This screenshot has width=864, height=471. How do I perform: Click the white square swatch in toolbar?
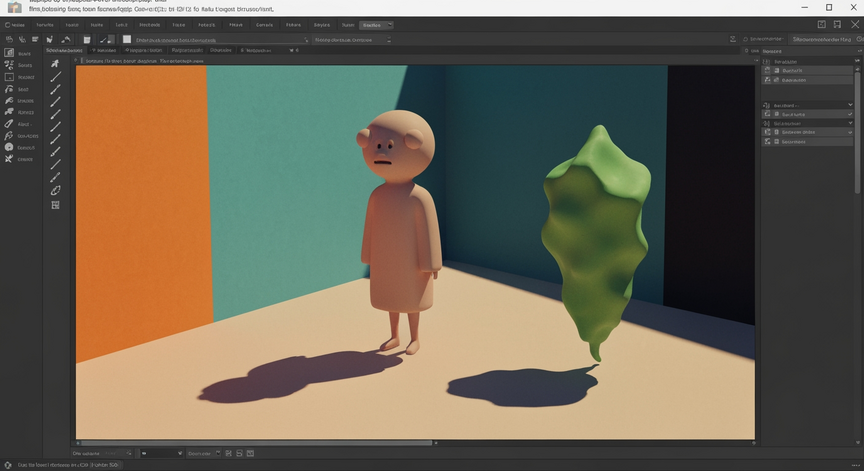[x=127, y=39]
